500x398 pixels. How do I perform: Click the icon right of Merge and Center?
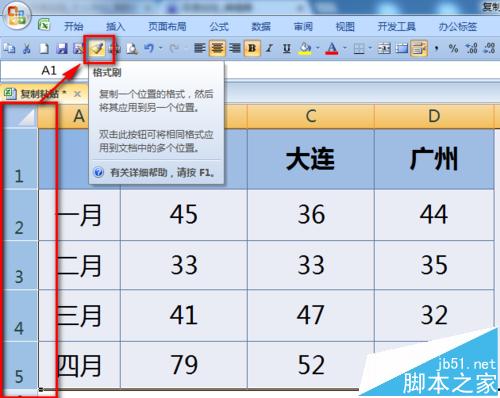(402, 49)
